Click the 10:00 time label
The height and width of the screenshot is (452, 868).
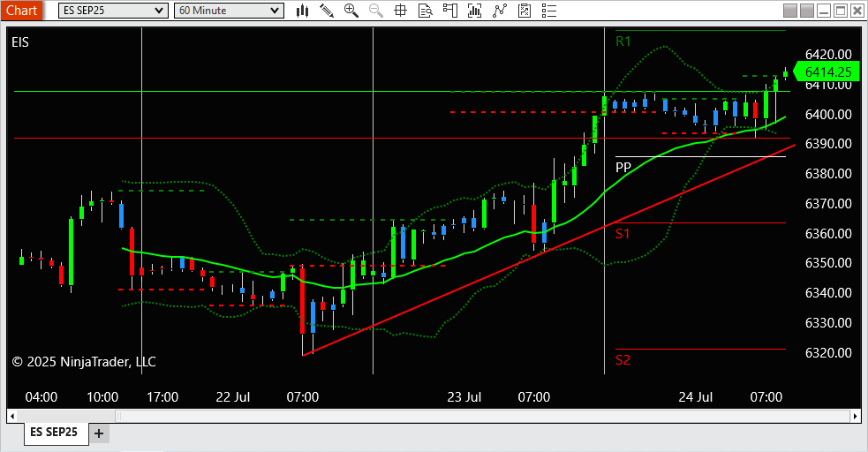pos(102,396)
